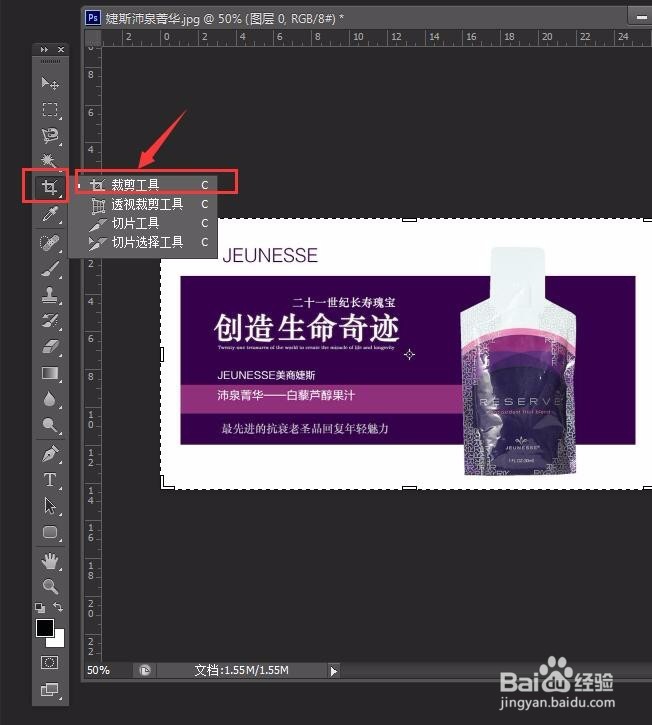The height and width of the screenshot is (725, 652).
Task: Change the screen mode
Action: pyautogui.click(x=50, y=690)
